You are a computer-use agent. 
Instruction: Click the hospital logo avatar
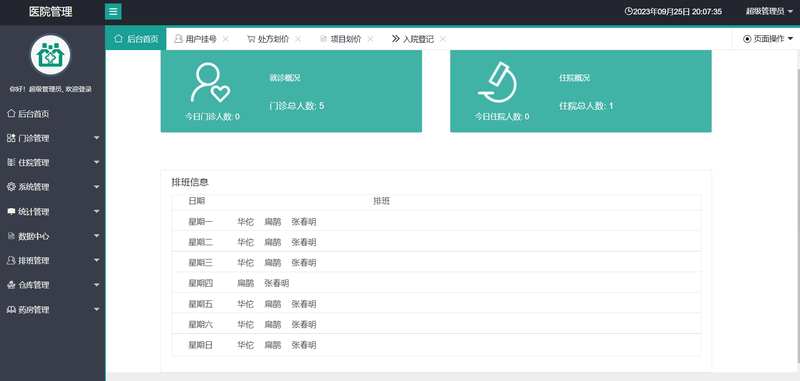point(51,55)
